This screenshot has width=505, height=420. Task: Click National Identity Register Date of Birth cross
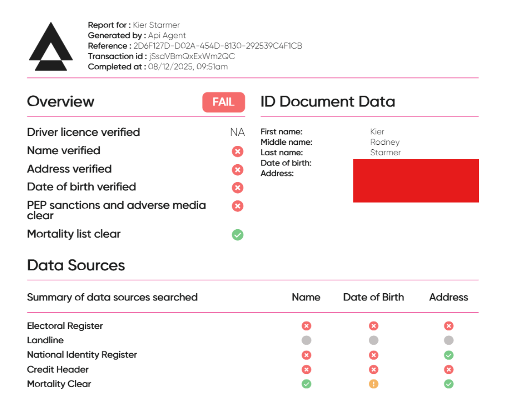[x=374, y=355]
